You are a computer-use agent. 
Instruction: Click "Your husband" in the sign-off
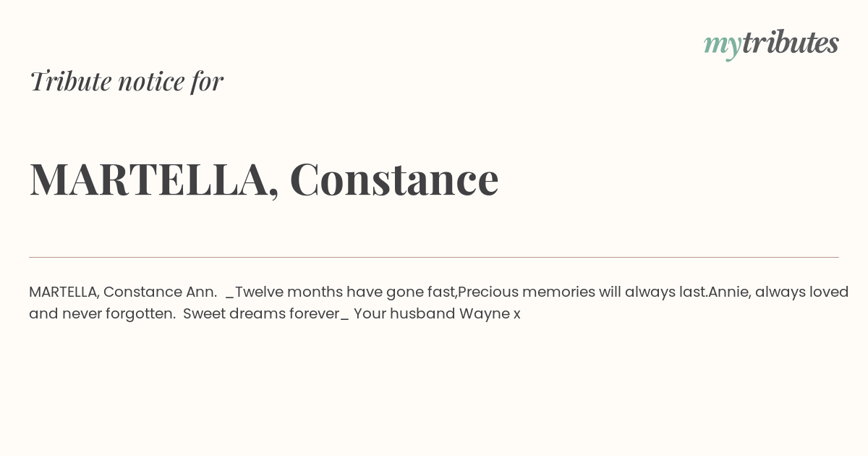pyautogui.click(x=404, y=313)
